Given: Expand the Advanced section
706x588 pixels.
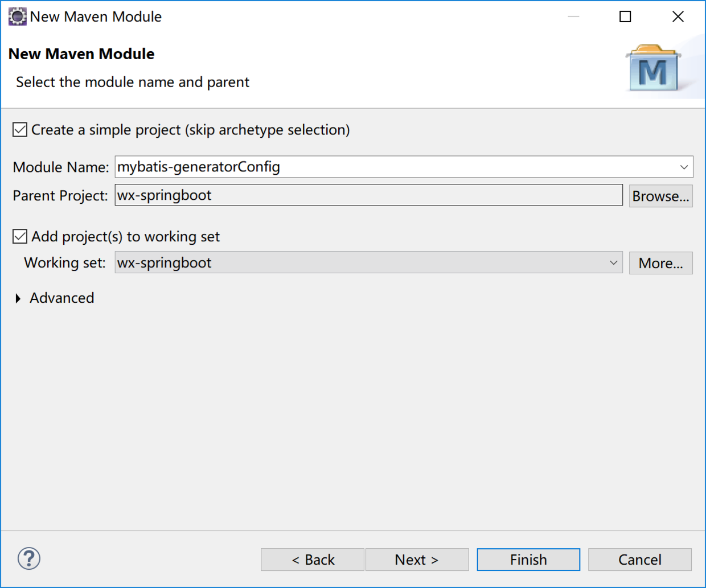Looking at the screenshot, I should pyautogui.click(x=18, y=298).
